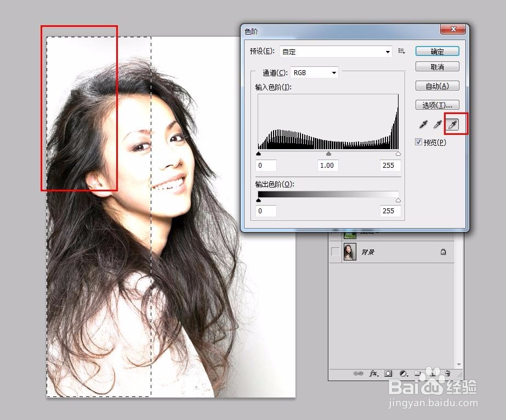Open the layer styles fx icon

click(373, 373)
